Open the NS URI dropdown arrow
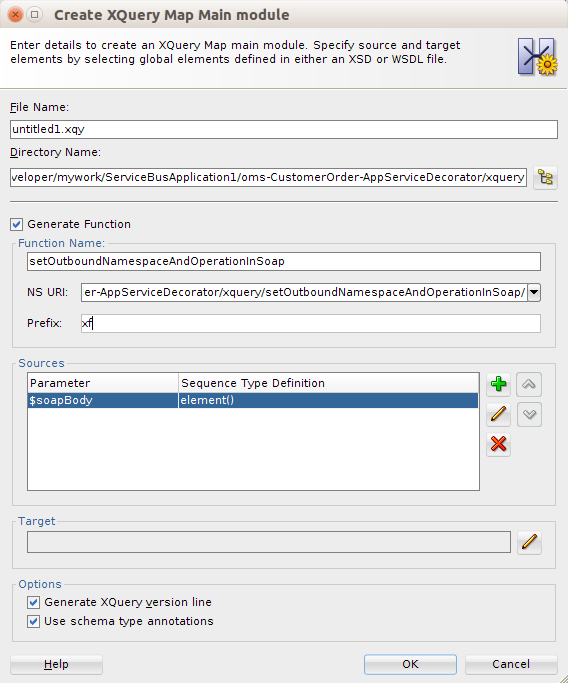 pos(534,292)
